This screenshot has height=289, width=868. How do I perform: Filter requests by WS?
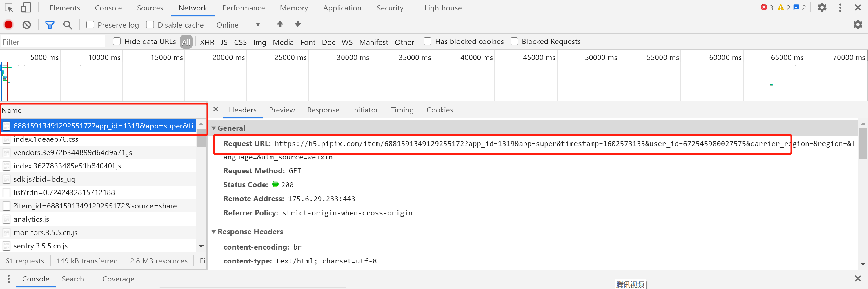tap(347, 42)
